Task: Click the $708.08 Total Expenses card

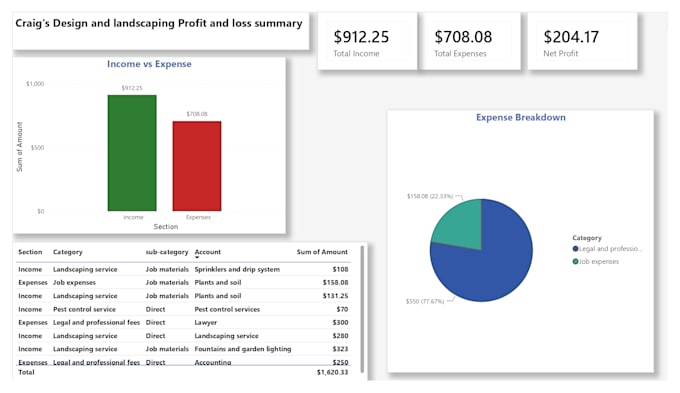Action: pos(470,41)
